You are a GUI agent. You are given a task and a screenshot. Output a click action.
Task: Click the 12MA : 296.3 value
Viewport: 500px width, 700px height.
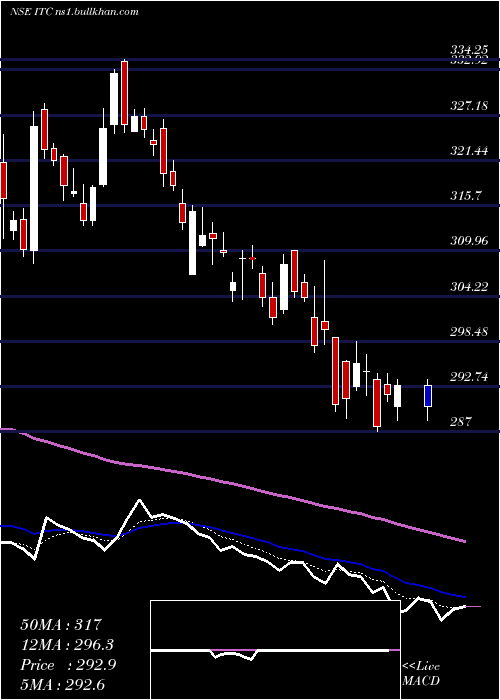click(x=67, y=645)
